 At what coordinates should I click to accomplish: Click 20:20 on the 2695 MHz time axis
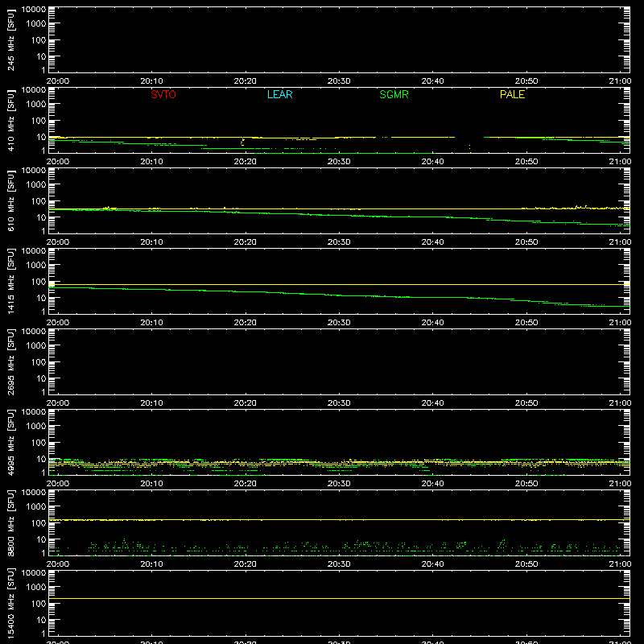point(246,403)
